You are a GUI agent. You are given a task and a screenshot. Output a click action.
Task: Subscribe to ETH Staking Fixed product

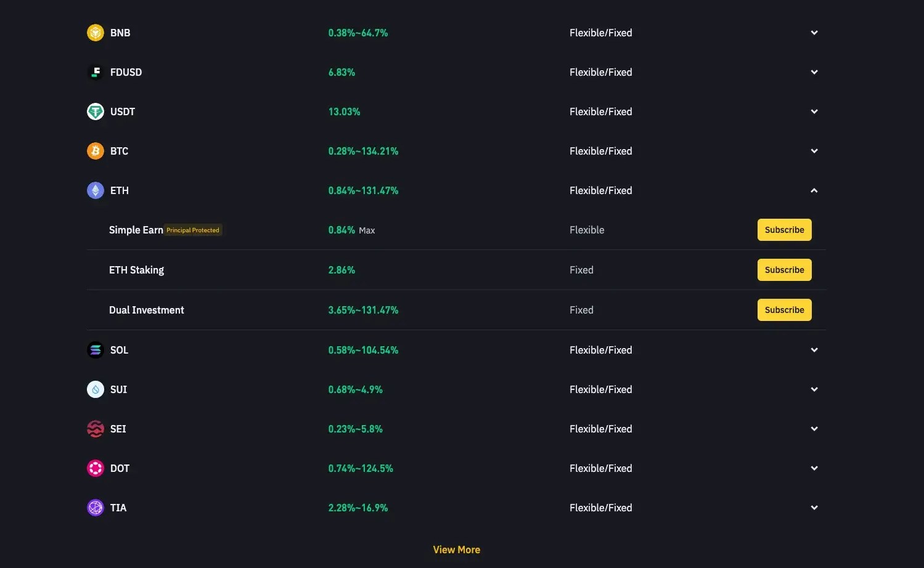point(784,269)
